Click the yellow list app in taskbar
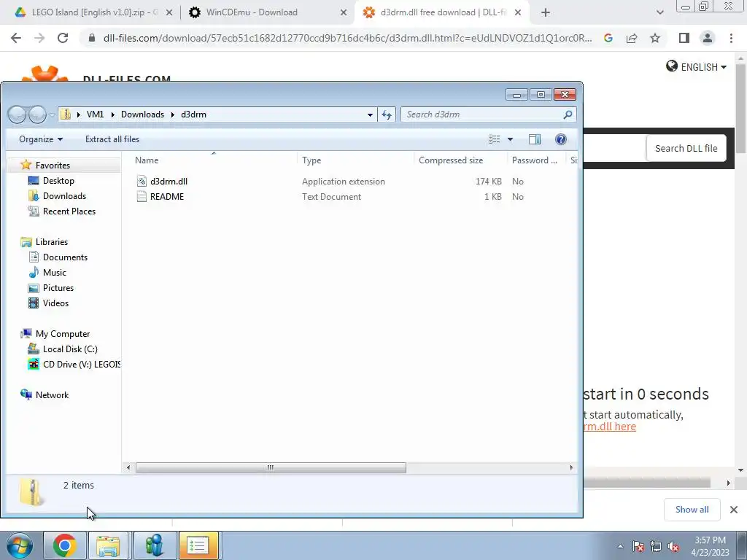747x560 pixels. [198, 545]
